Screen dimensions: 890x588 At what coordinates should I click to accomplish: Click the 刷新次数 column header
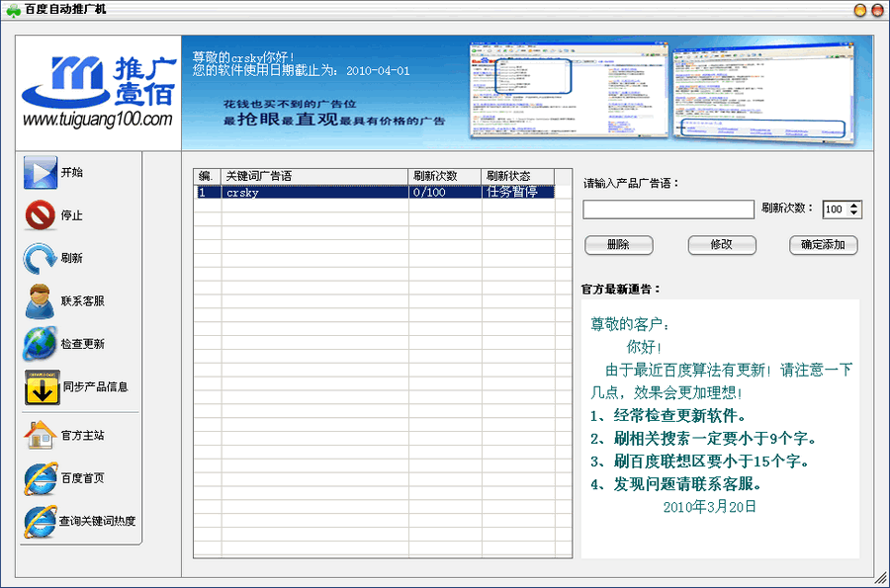click(x=445, y=176)
